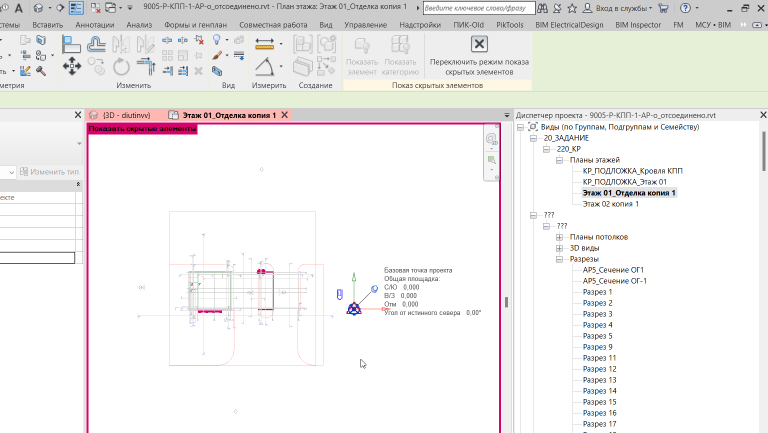Click the Move tool icon
This screenshot has width=768, height=433.
pos(72,65)
